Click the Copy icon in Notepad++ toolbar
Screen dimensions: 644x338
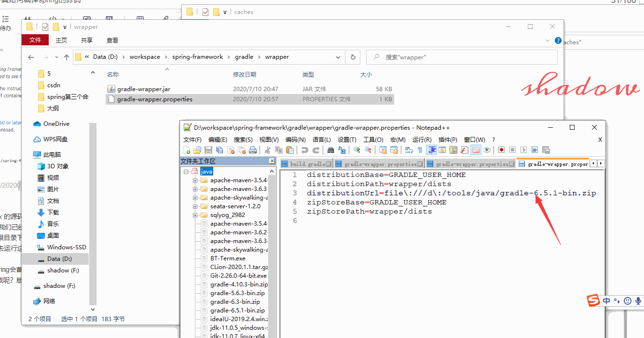[x=278, y=150]
